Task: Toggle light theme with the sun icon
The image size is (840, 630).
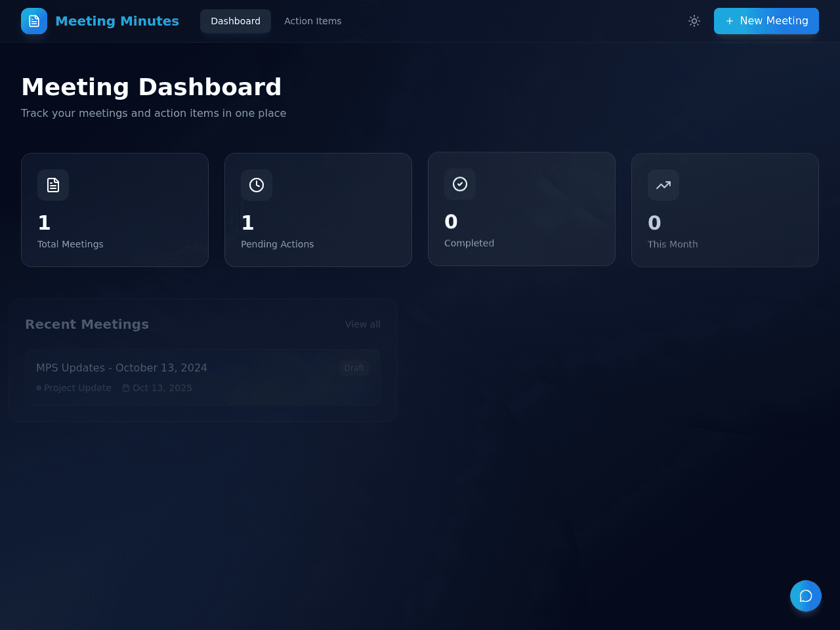Action: tap(694, 21)
